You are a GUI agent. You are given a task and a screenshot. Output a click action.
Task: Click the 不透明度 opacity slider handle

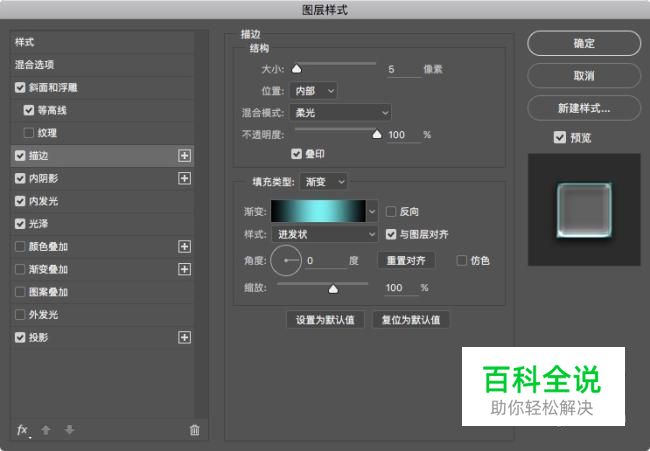point(376,134)
